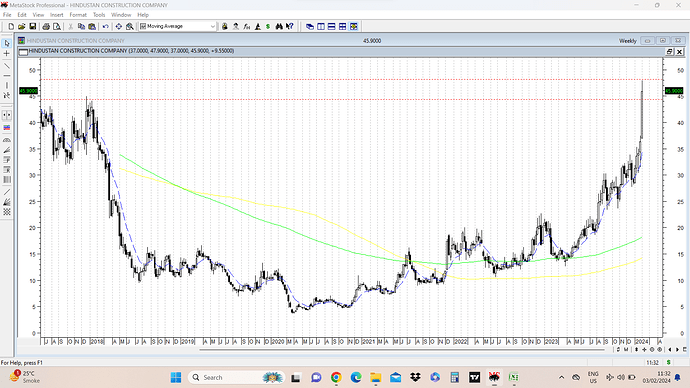Toggle the highlighted window layout icon
The height and width of the screenshot is (388, 690).
tap(354, 26)
